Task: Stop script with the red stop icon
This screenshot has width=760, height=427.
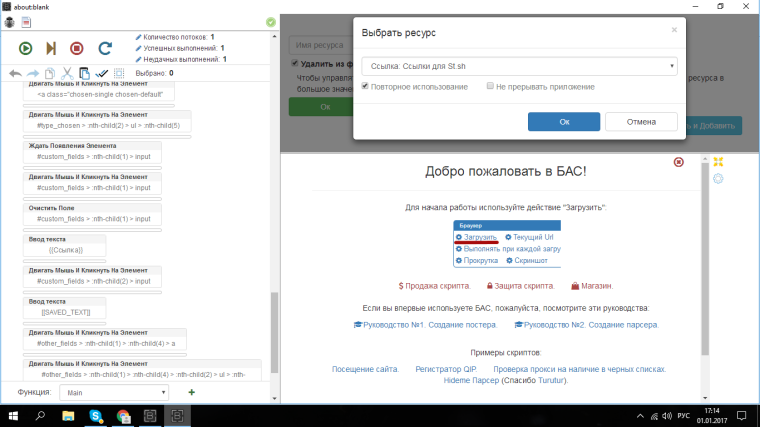Action: click(77, 47)
